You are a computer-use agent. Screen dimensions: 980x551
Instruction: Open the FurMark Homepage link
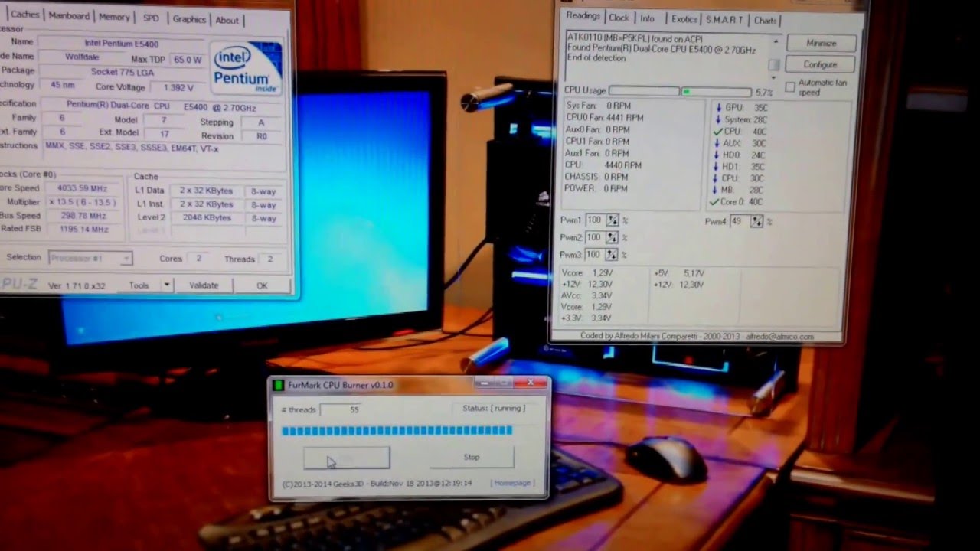point(512,483)
